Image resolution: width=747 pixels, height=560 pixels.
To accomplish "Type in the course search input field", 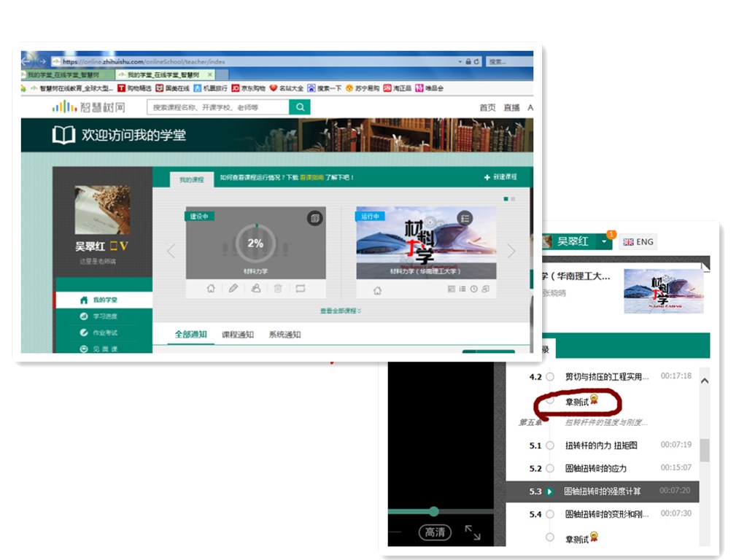I will (217, 107).
